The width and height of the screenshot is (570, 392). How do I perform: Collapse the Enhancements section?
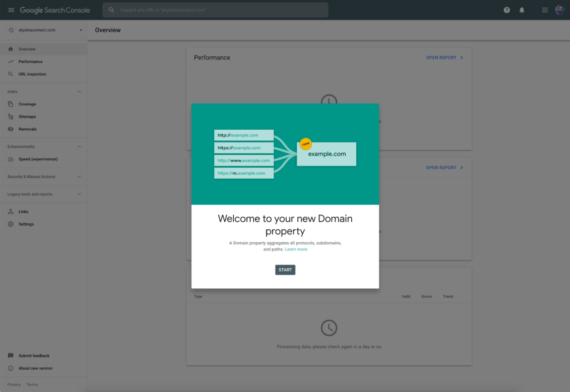click(x=79, y=147)
